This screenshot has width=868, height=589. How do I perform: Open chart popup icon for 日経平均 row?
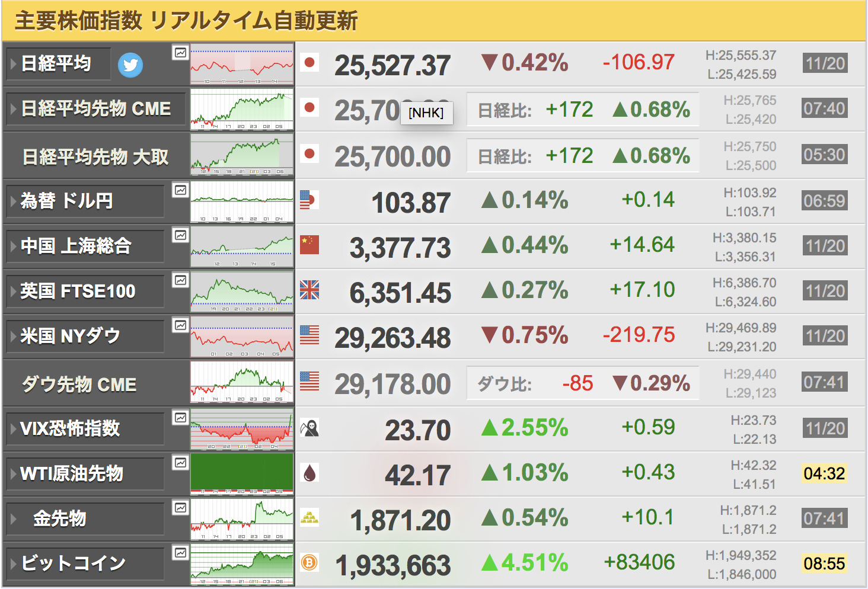[181, 53]
